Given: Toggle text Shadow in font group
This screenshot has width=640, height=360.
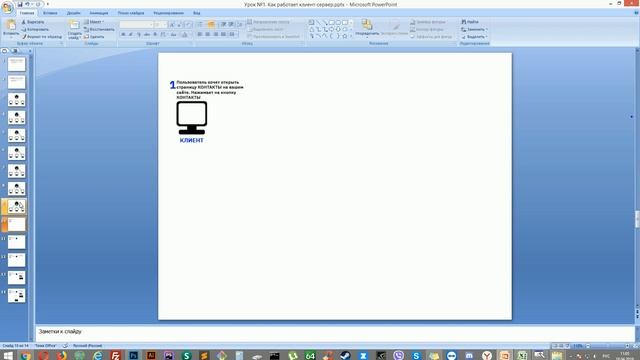Looking at the screenshot, I should point(155,35).
